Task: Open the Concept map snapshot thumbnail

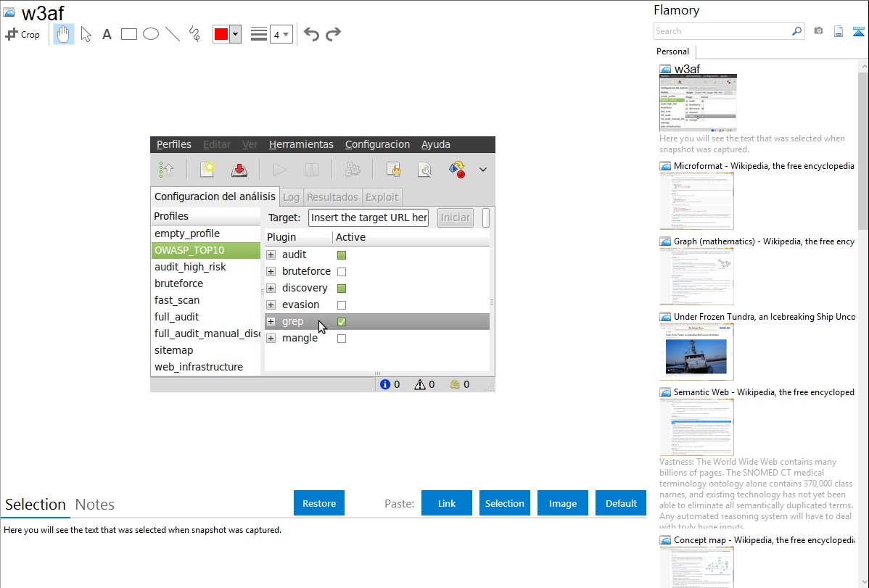Action: click(x=696, y=567)
